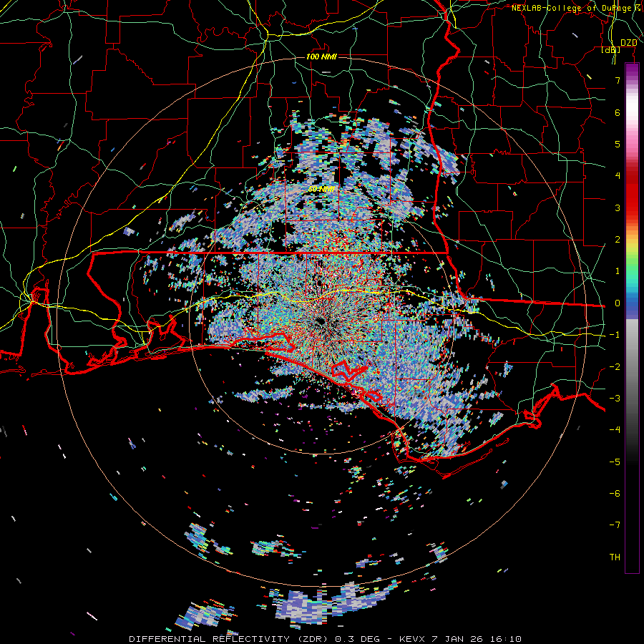Click the scale value "-1" on legend

[615, 335]
